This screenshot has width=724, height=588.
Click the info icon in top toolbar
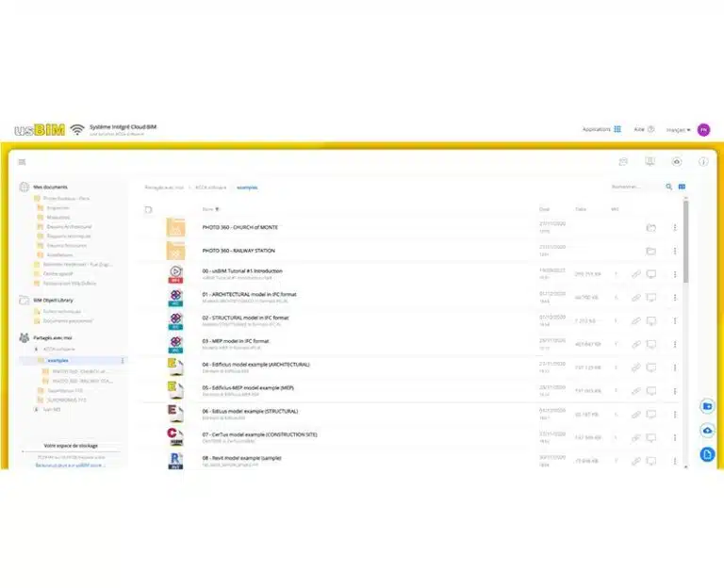click(x=703, y=162)
